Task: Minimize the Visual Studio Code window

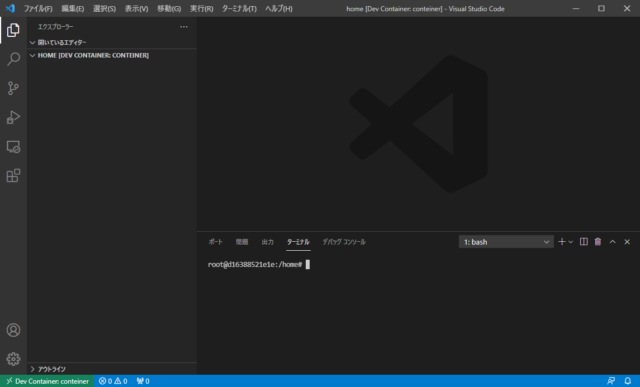Action: pos(576,8)
